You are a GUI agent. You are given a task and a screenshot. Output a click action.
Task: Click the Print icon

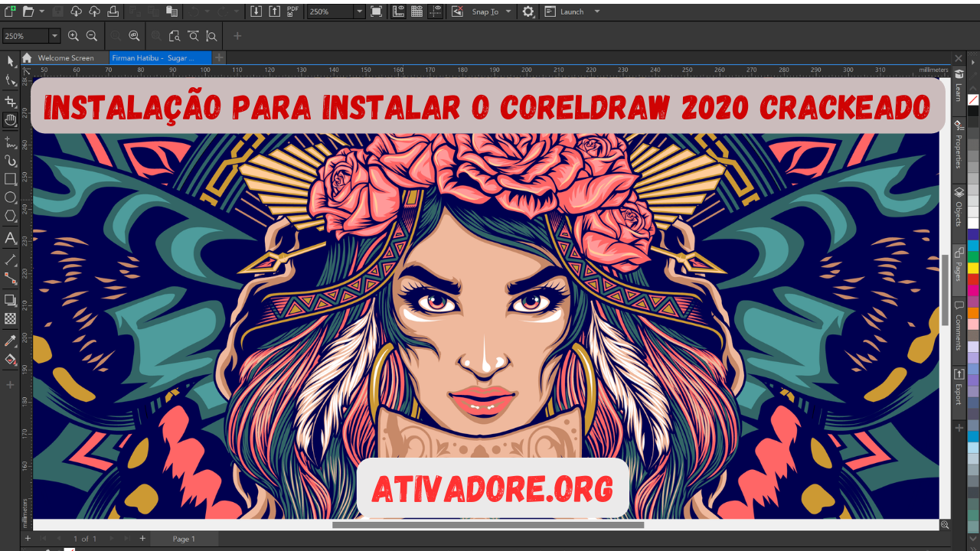point(113,11)
